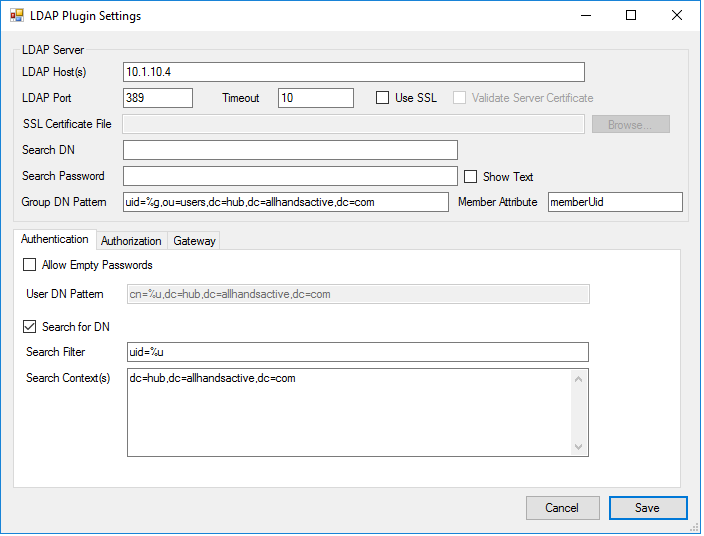
Task: Click the empty Search DN field
Action: point(290,150)
